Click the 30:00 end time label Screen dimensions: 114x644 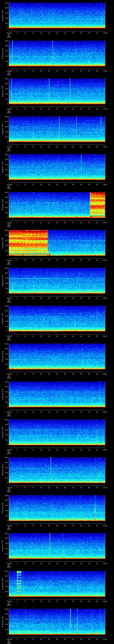105,601
